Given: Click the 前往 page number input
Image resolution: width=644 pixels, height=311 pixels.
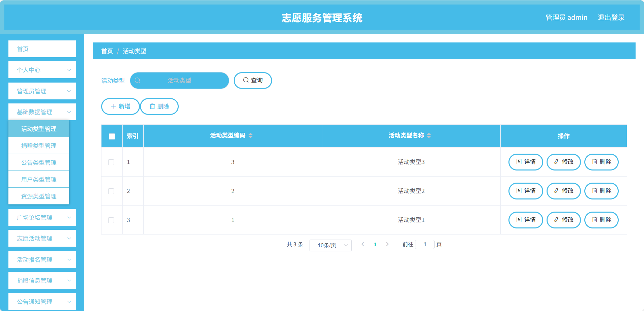Looking at the screenshot, I should 425,244.
